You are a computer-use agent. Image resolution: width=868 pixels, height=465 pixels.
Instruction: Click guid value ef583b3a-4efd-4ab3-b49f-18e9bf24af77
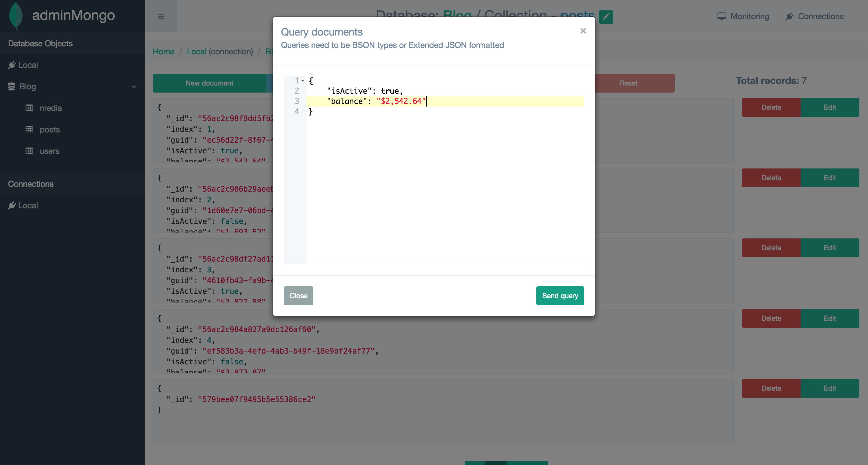click(x=288, y=351)
